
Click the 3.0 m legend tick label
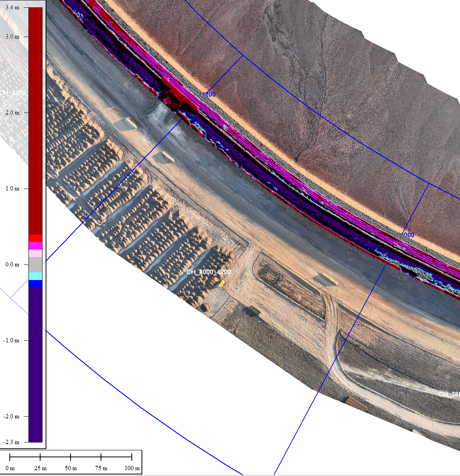(12, 37)
